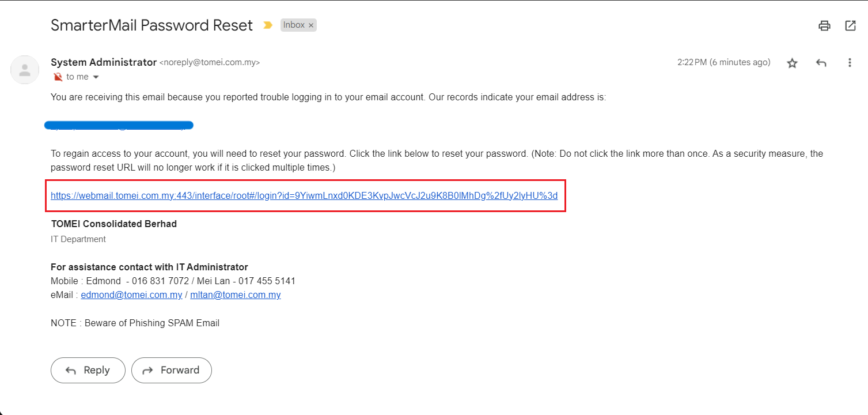868x415 pixels.
Task: Open the email in a new window
Action: 850,25
